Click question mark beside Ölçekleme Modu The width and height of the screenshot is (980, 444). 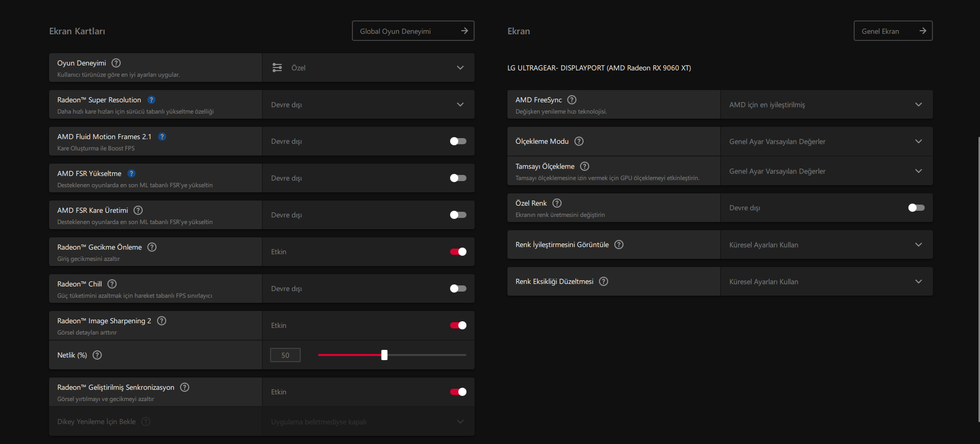(x=579, y=141)
